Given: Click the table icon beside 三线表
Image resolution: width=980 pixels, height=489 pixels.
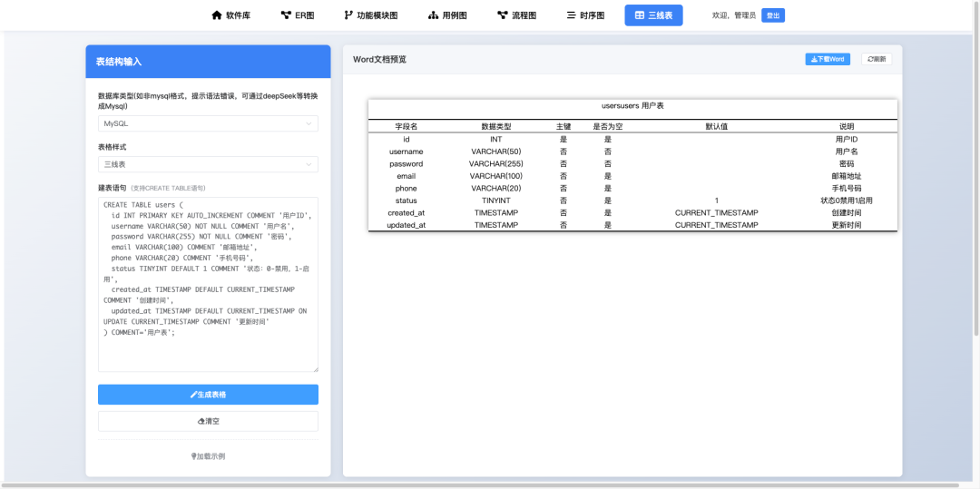Looking at the screenshot, I should [640, 15].
